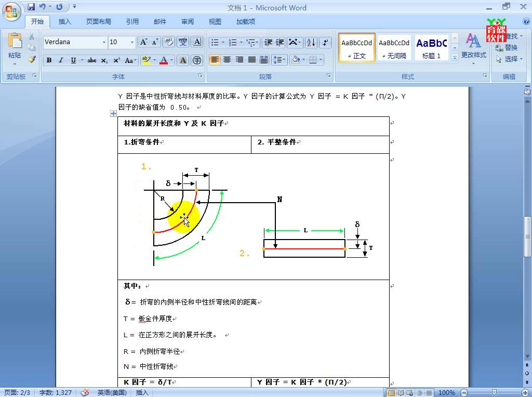Toggle strikethrough formatting

pos(91,60)
